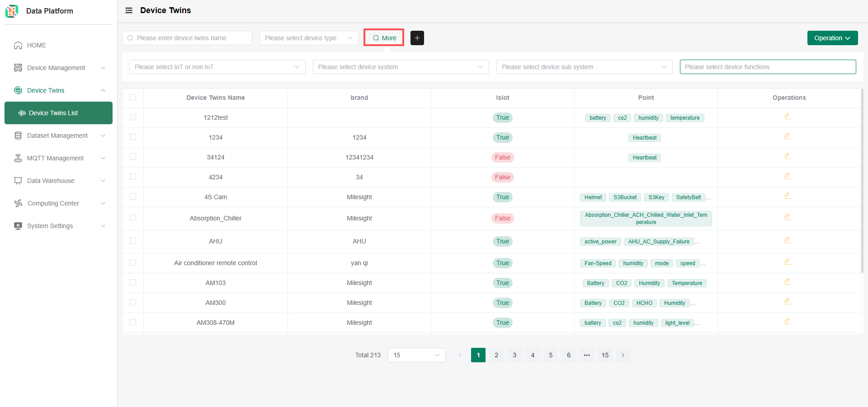
Task: Click edit icon for AM300 row
Action: pyautogui.click(x=787, y=302)
